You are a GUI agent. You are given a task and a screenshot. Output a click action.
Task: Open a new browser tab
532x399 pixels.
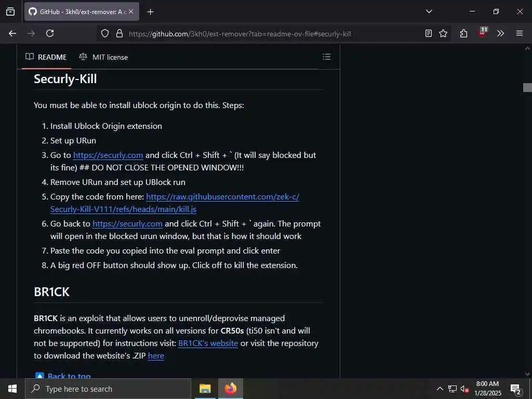point(150,12)
